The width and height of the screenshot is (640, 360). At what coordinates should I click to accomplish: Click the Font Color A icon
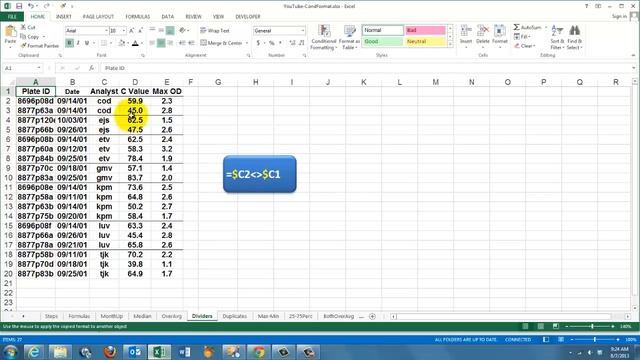135,43
